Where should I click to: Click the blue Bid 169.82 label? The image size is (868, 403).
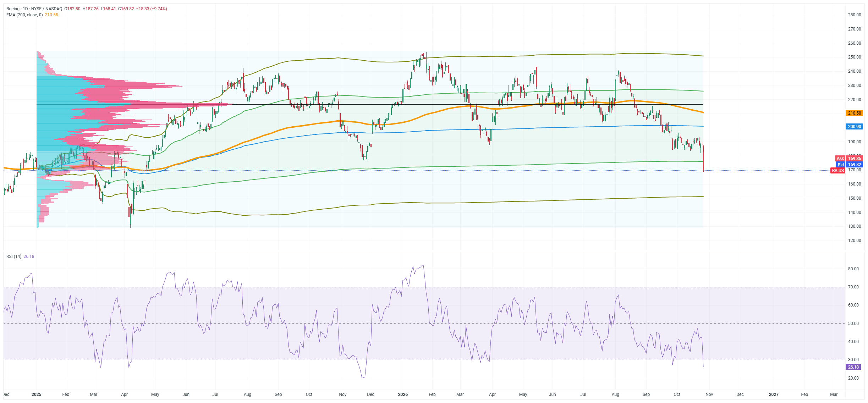coord(849,165)
